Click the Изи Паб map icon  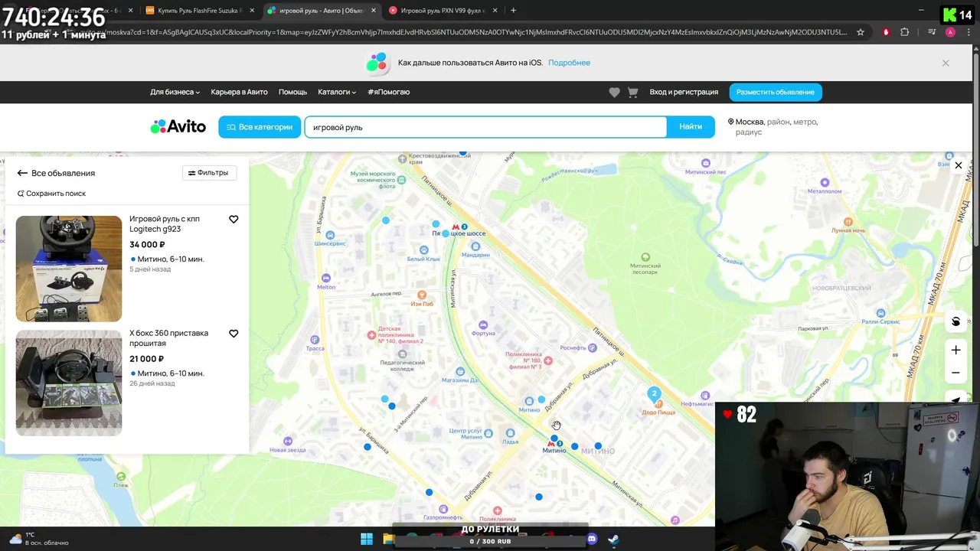pyautogui.click(x=421, y=295)
